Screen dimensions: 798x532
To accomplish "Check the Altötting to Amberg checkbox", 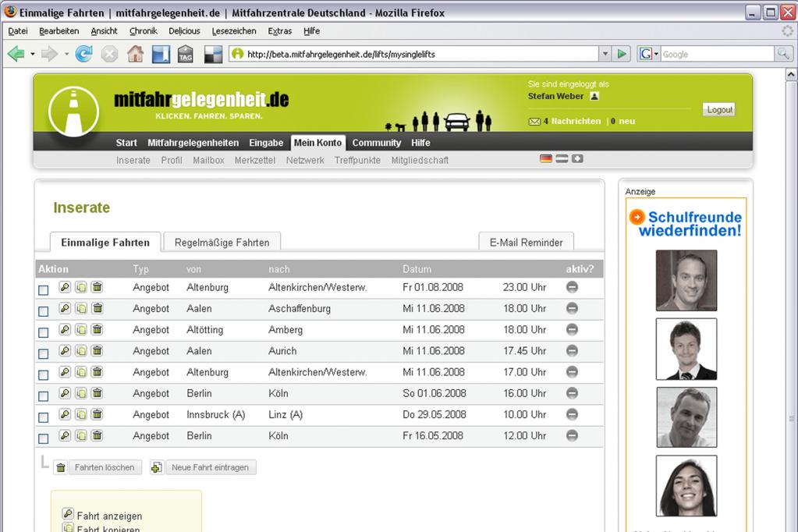I will click(44, 332).
